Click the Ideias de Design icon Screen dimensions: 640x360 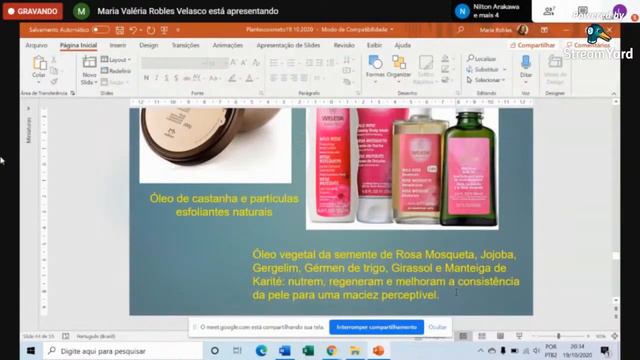click(x=555, y=62)
